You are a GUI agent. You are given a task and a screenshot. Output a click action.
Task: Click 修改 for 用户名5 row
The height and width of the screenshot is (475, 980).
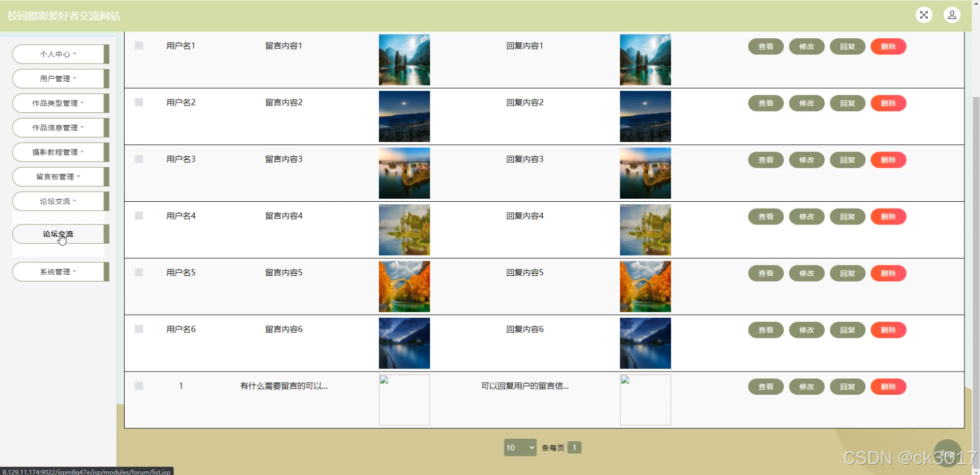click(x=807, y=273)
